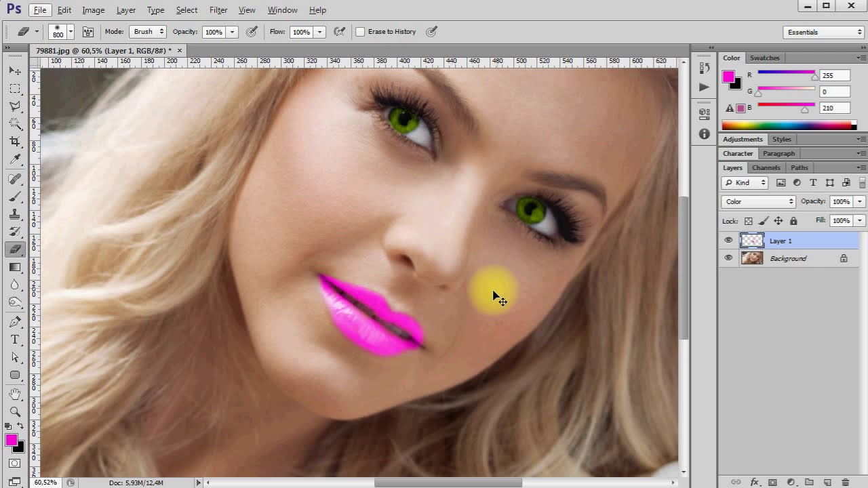
Task: Open the History panel icon
Action: point(704,68)
